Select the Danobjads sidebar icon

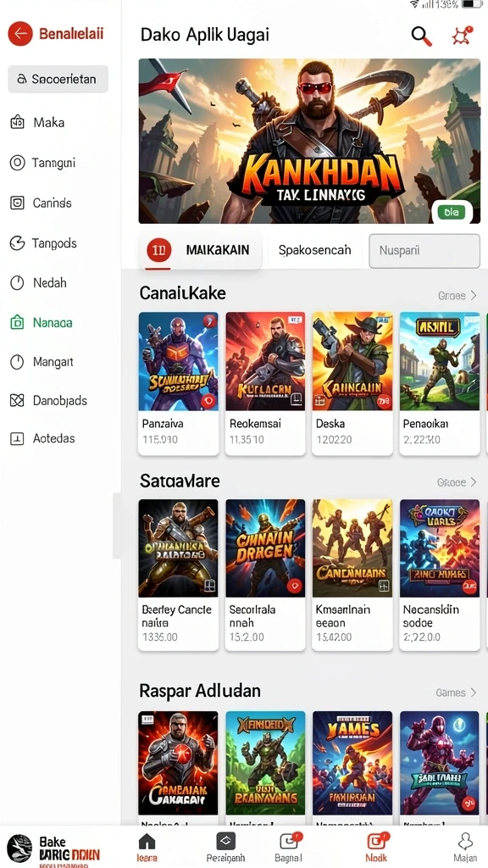(17, 400)
